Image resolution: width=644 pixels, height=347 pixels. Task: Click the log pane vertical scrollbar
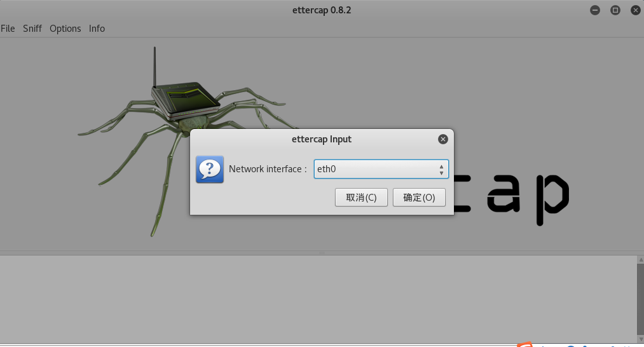[x=640, y=300]
